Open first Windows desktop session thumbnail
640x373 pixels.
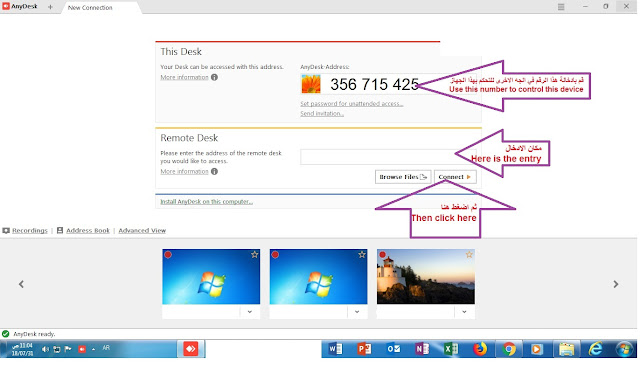tap(211, 277)
